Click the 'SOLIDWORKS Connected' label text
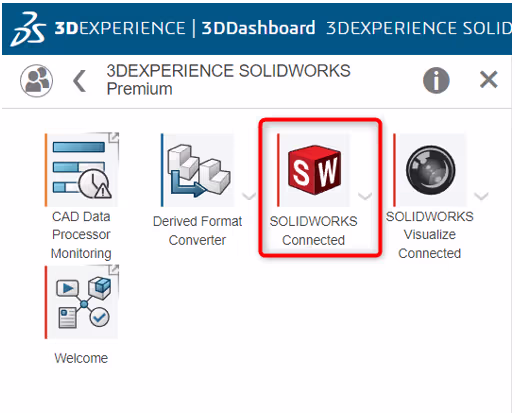 313,231
